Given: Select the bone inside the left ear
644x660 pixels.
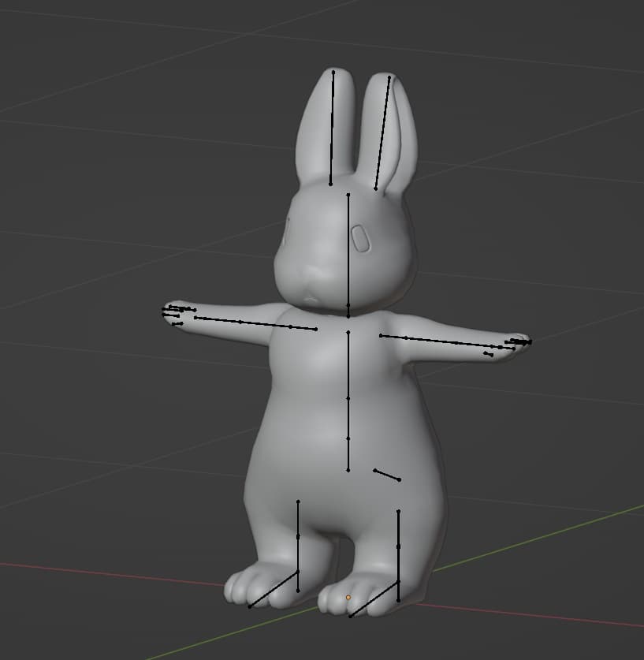Looking at the screenshot, I should pyautogui.click(x=332, y=128).
